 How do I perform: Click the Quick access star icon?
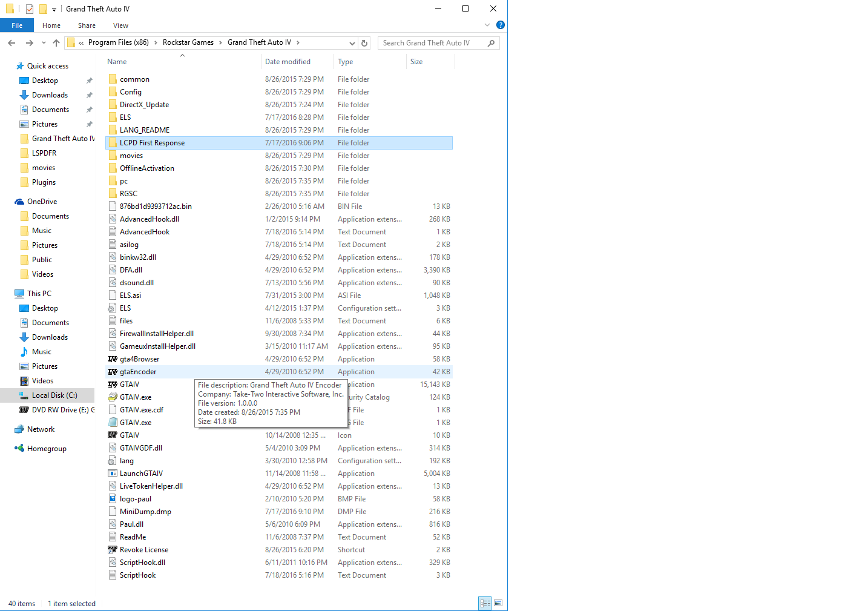tap(20, 66)
